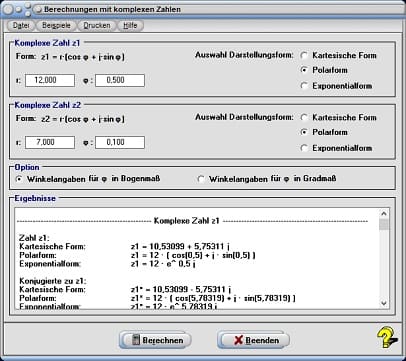
Task: Click the Berechnen button
Action: pos(155,340)
